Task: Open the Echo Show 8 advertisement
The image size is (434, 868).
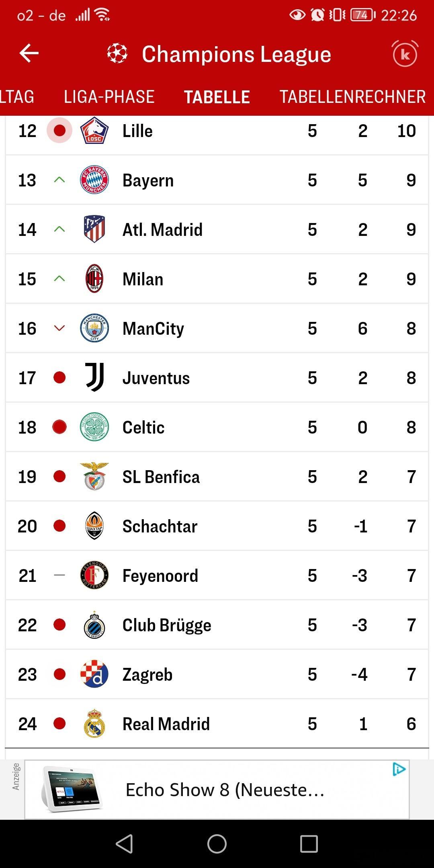Action: click(x=217, y=790)
